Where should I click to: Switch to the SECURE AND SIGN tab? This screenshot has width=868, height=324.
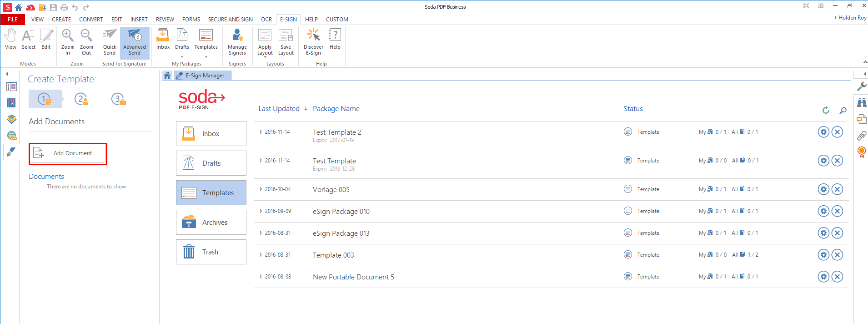(x=231, y=20)
